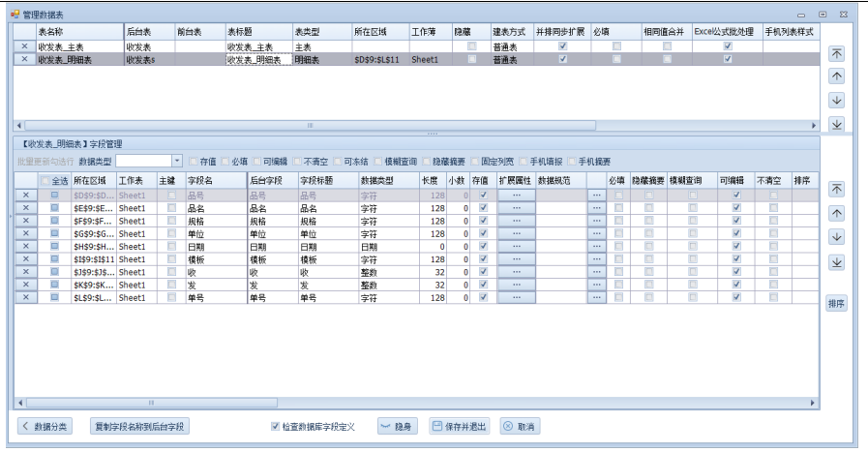The image size is (868, 452).
Task: Click move-to-bottom arrow beside the upper table list
Action: pos(836,123)
